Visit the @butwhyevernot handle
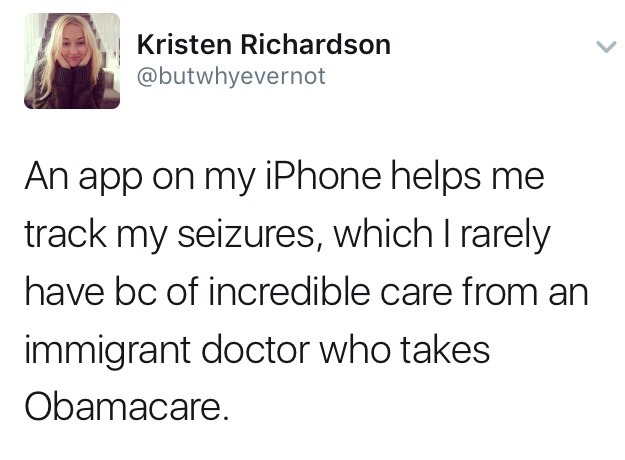This screenshot has height=460, width=625. tap(231, 77)
